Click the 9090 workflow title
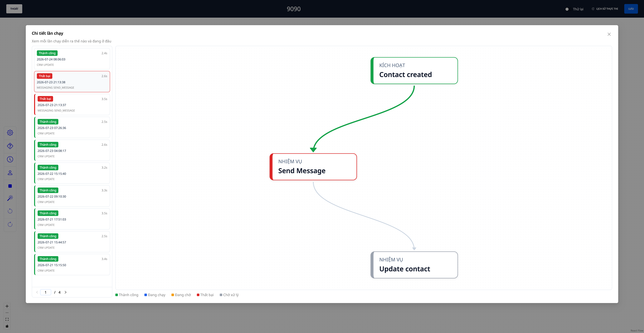The height and width of the screenshot is (333, 644). 293,9
